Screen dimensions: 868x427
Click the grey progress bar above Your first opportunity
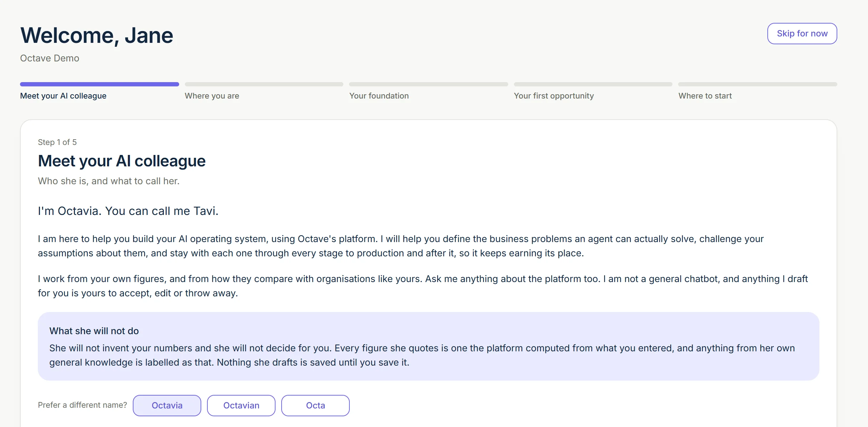tap(593, 84)
